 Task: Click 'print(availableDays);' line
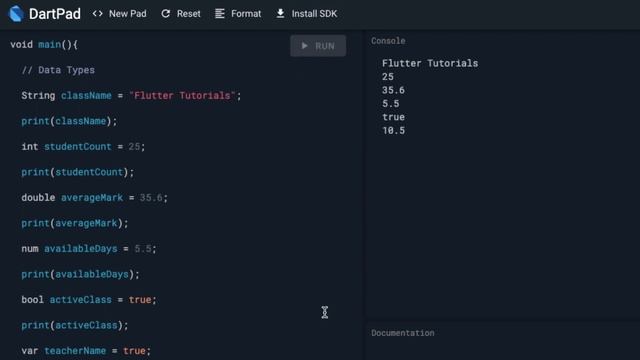(x=80, y=274)
